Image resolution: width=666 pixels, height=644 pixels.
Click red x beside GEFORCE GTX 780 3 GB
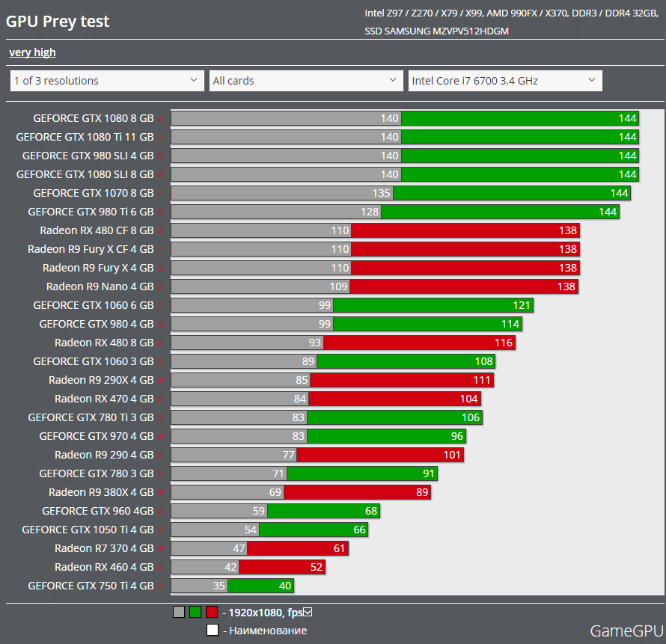pyautogui.click(x=161, y=473)
